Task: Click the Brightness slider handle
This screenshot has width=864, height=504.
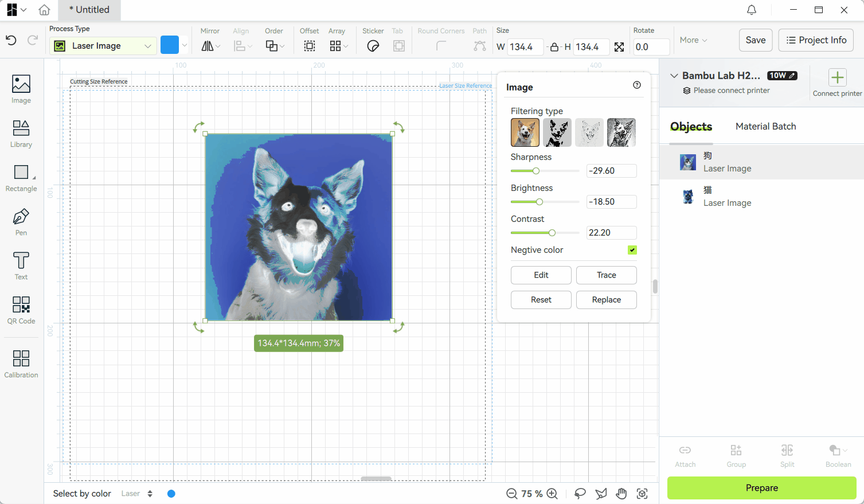Action: point(539,202)
